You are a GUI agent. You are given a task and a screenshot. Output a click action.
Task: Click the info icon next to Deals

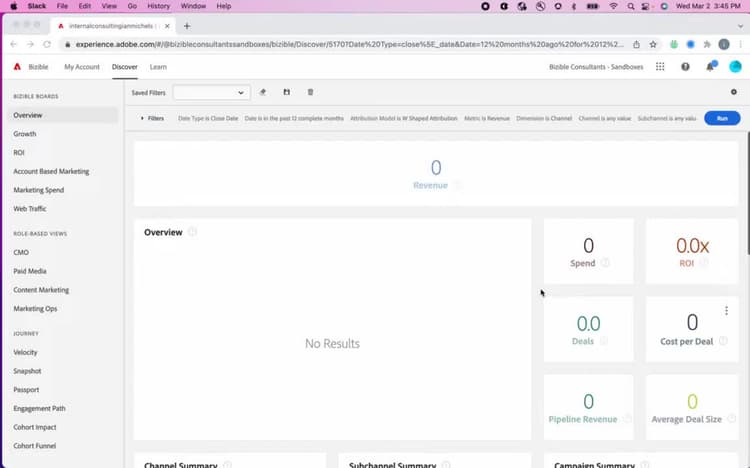coord(604,341)
